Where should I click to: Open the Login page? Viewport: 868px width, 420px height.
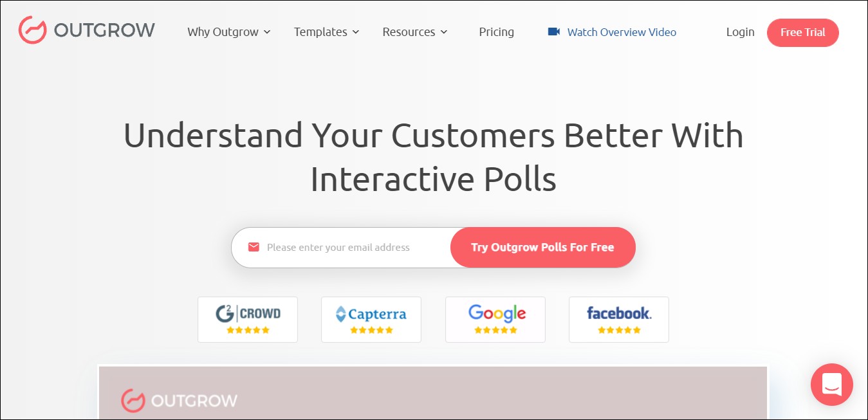coord(741,32)
